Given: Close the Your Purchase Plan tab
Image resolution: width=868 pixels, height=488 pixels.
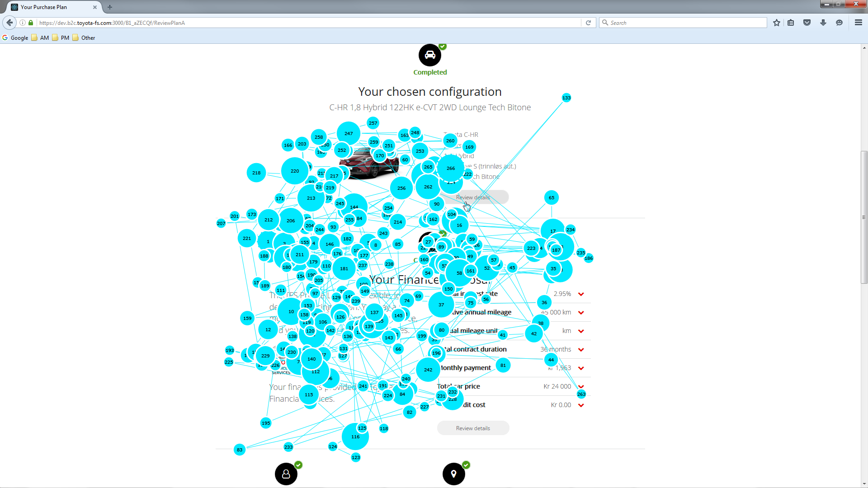Looking at the screenshot, I should (x=95, y=7).
